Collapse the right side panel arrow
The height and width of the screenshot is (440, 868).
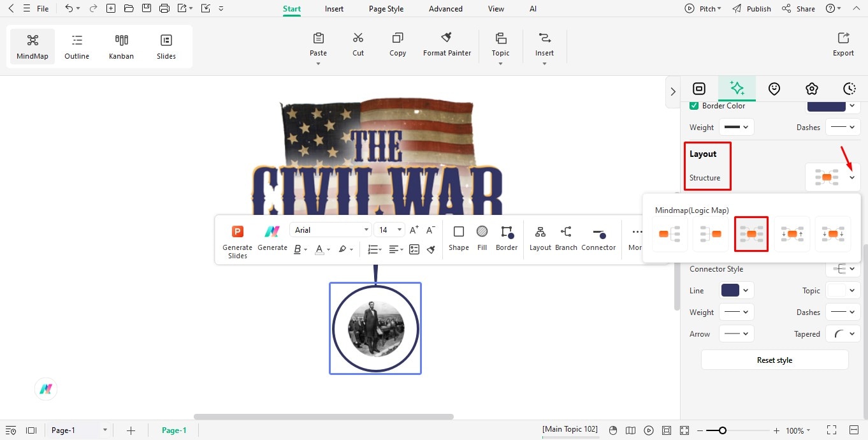pos(673,92)
